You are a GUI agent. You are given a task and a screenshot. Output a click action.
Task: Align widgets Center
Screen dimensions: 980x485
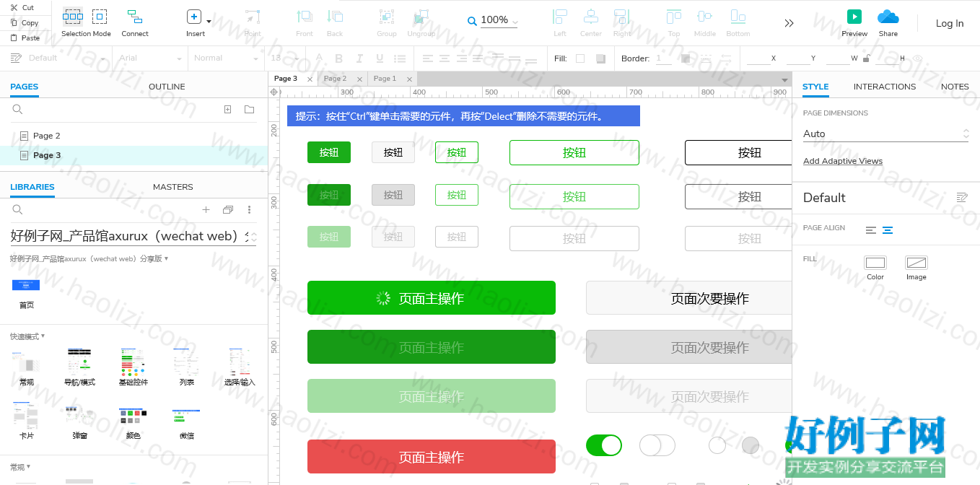click(x=590, y=16)
